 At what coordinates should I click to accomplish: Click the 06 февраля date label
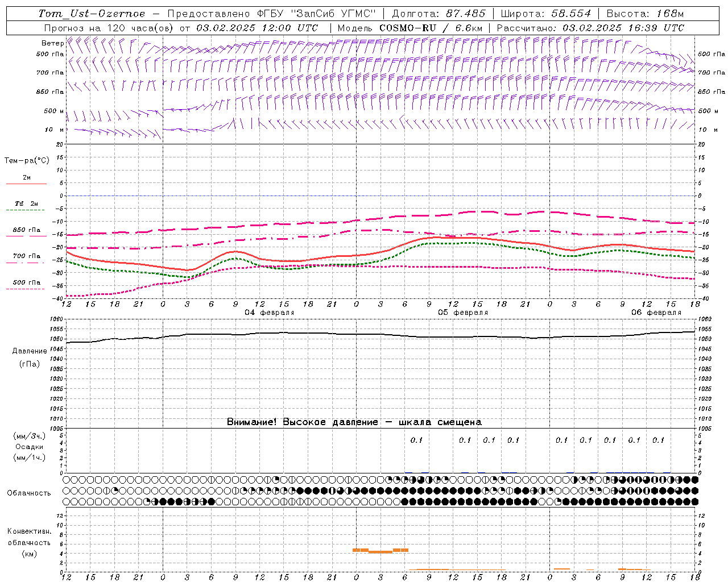pyautogui.click(x=656, y=313)
